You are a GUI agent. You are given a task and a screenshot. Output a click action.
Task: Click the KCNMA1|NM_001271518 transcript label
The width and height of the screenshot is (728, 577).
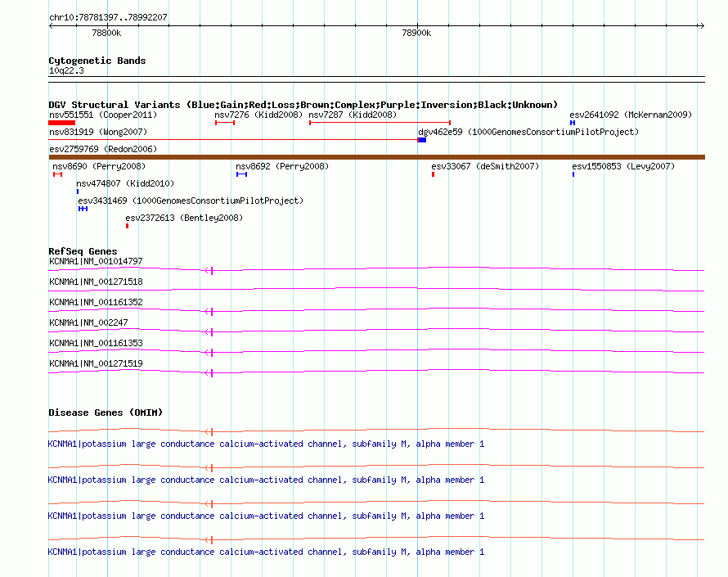(96, 282)
